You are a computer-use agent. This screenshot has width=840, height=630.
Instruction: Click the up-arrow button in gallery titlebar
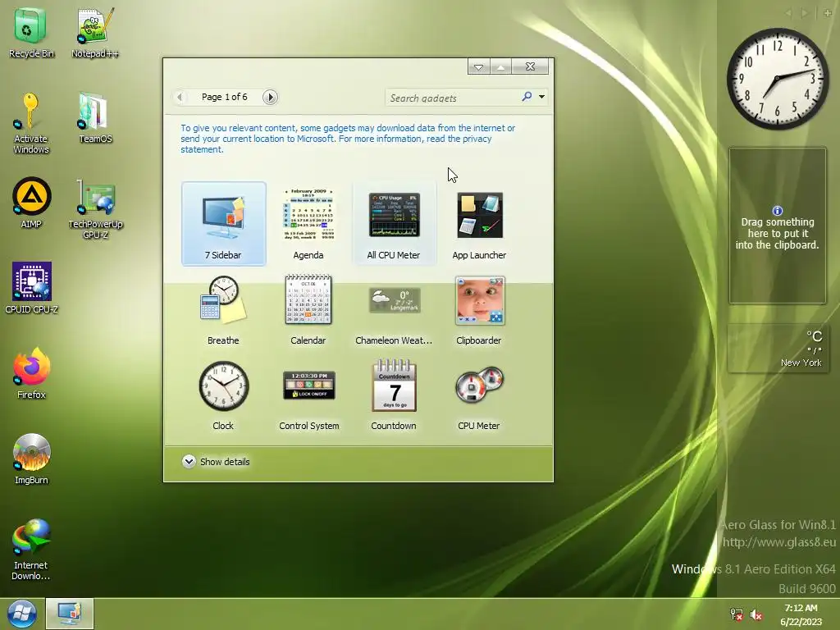[x=500, y=66]
